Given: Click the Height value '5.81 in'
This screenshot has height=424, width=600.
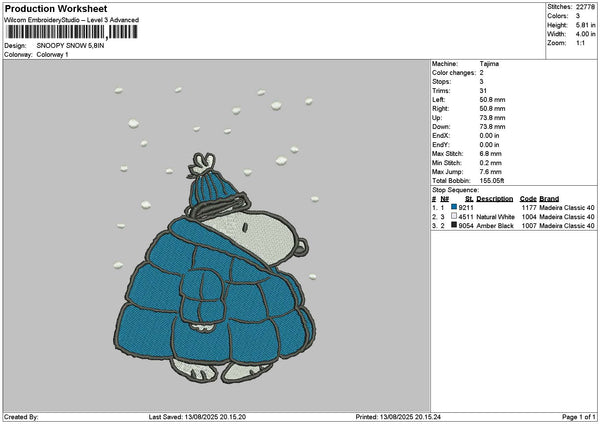Looking at the screenshot, I should coord(585,25).
